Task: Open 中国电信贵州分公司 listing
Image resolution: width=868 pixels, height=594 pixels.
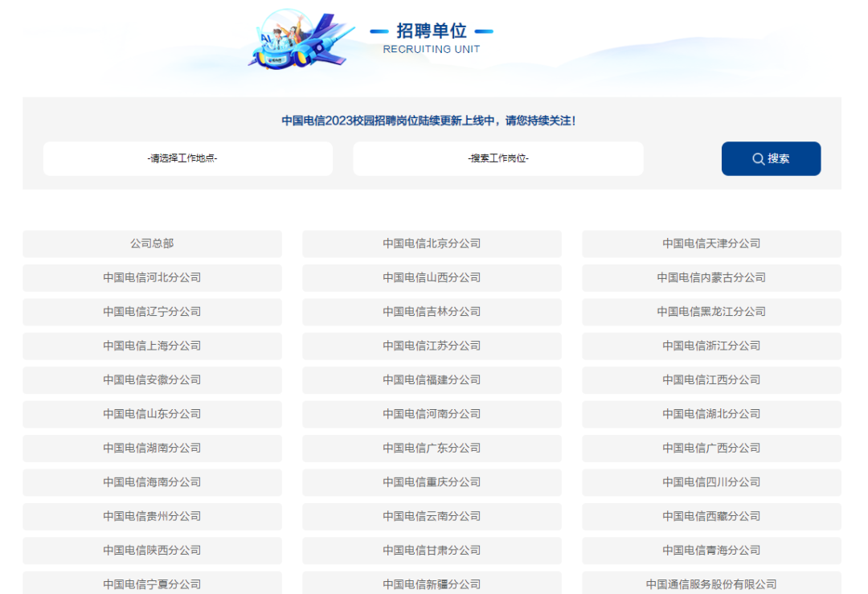Action: pos(152,516)
